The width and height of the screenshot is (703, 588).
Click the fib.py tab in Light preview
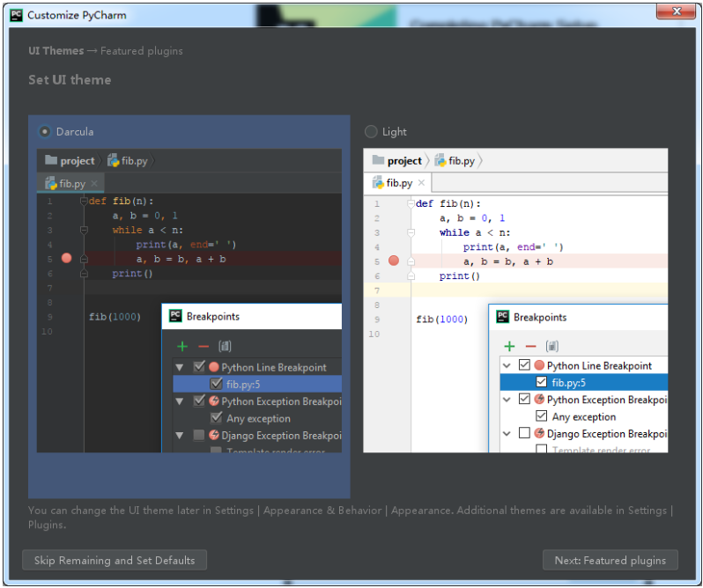(397, 183)
